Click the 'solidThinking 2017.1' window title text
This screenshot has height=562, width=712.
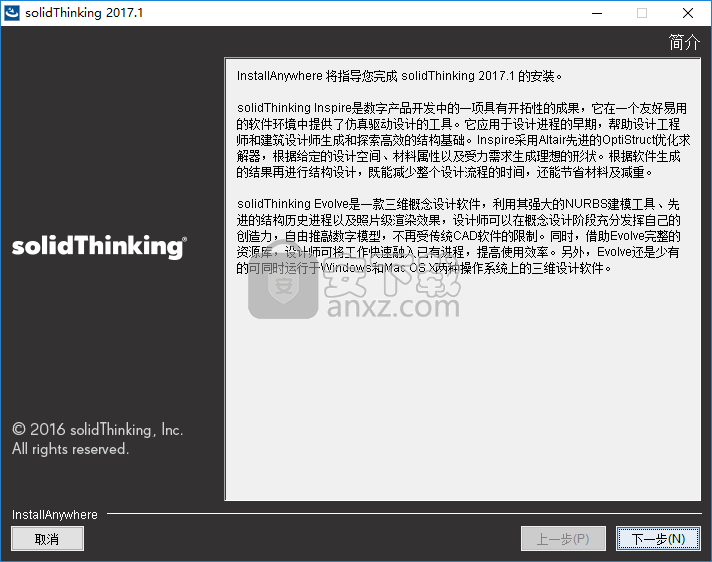tap(84, 13)
